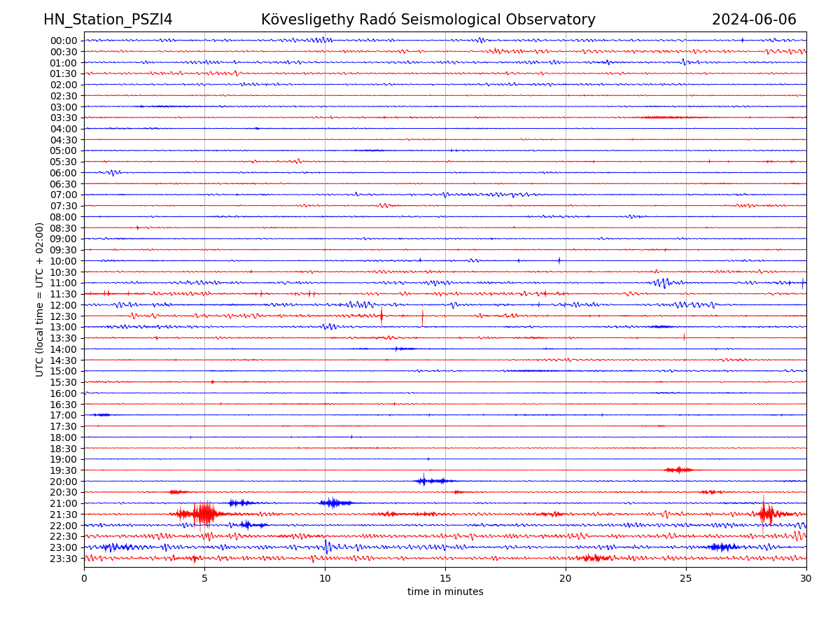
Task: Select the 21:30 row time label
Action: (x=64, y=514)
